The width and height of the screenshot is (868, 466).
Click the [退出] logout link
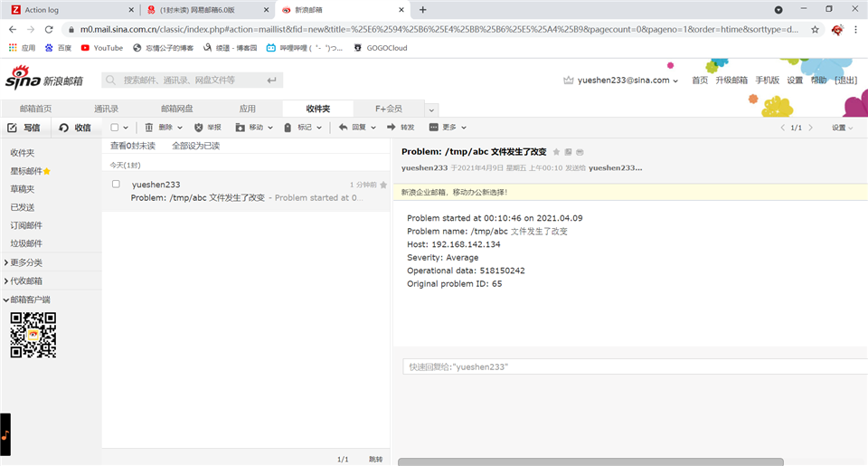pos(845,81)
